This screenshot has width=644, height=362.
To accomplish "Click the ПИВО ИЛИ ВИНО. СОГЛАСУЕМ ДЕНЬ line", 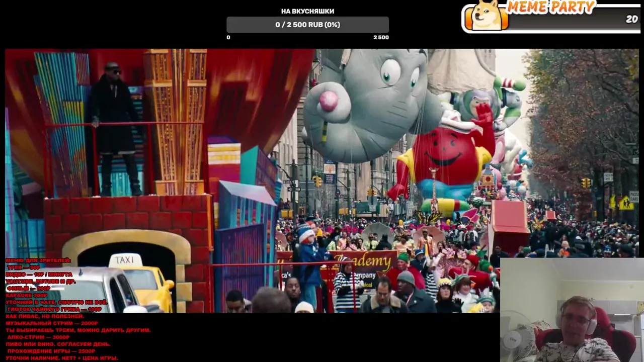I will pos(58,344).
